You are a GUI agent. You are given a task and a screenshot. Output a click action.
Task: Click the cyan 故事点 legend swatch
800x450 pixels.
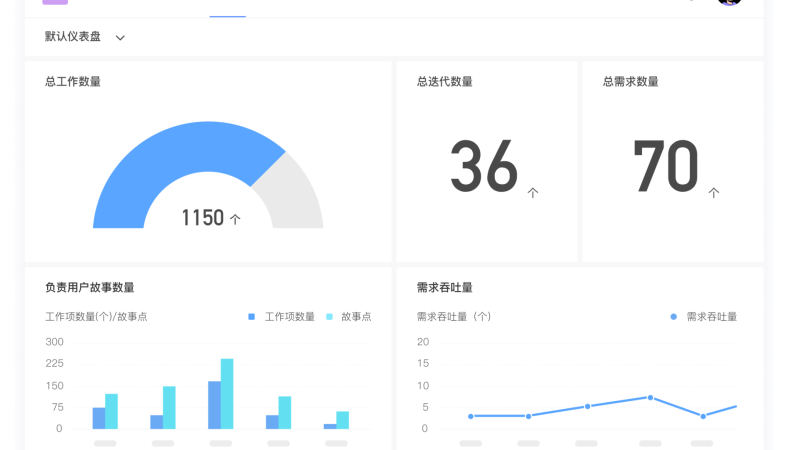click(330, 317)
